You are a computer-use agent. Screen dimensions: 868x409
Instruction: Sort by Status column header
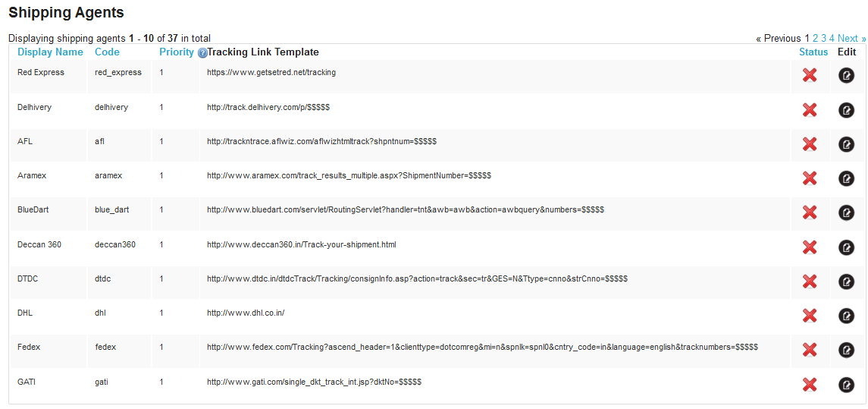coord(813,52)
